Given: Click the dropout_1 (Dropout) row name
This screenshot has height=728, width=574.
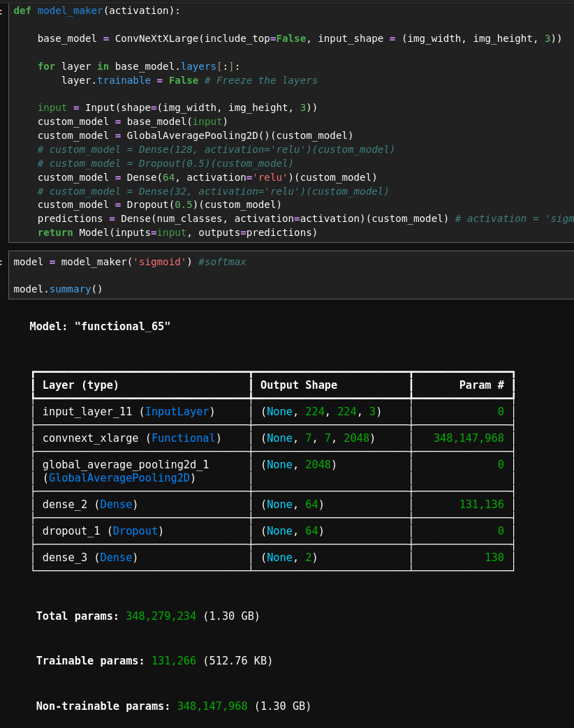Looking at the screenshot, I should tap(103, 530).
